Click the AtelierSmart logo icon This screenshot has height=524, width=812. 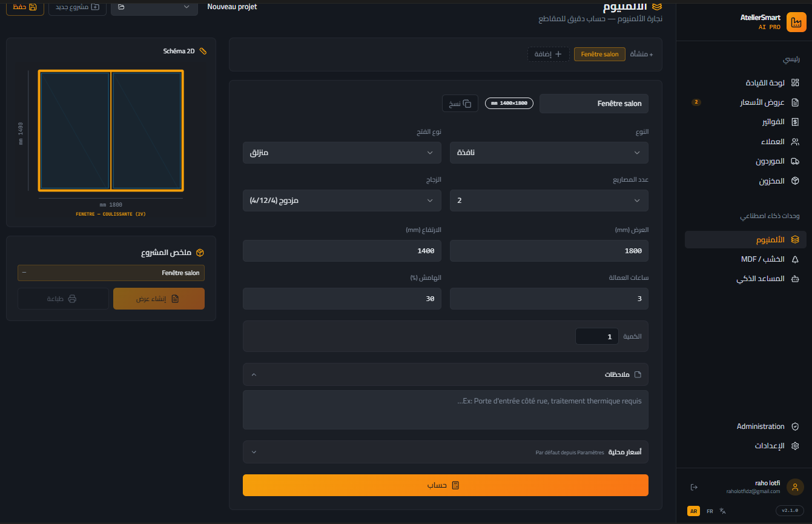(795, 22)
